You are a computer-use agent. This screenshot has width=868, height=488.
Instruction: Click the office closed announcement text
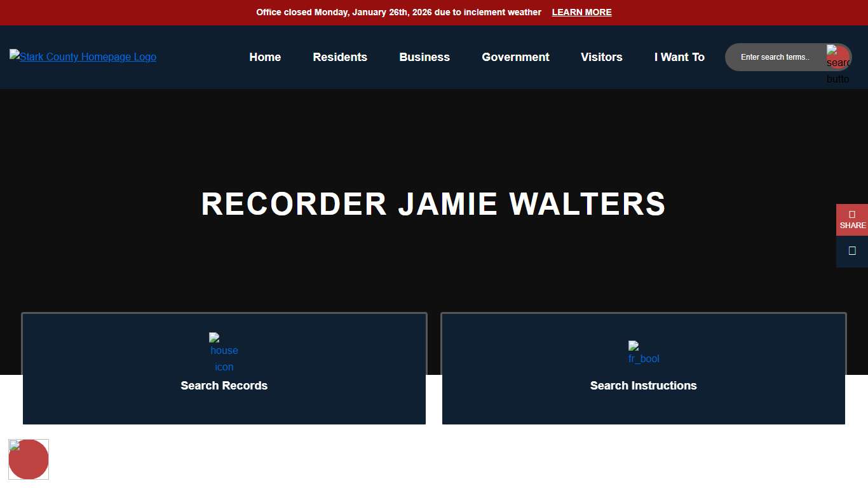tap(398, 13)
